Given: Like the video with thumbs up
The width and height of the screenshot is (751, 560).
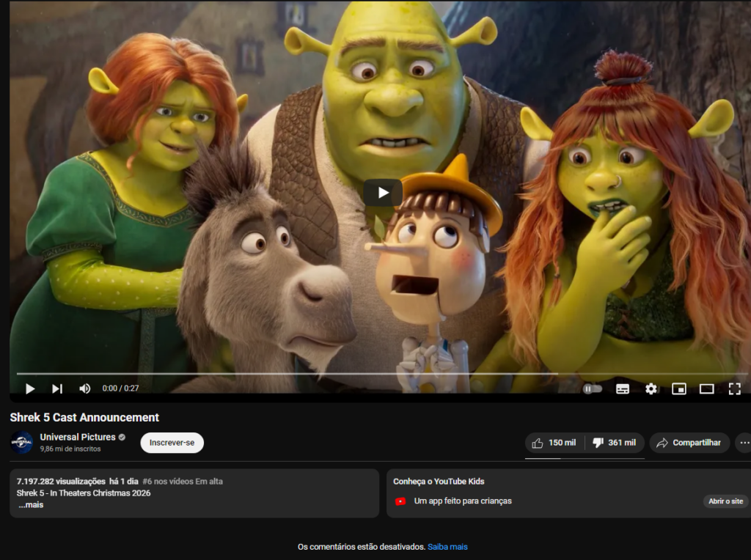Looking at the screenshot, I should (x=554, y=443).
